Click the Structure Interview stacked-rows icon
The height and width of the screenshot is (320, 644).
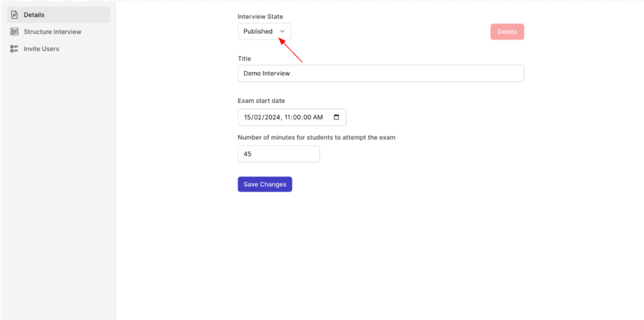(x=14, y=31)
